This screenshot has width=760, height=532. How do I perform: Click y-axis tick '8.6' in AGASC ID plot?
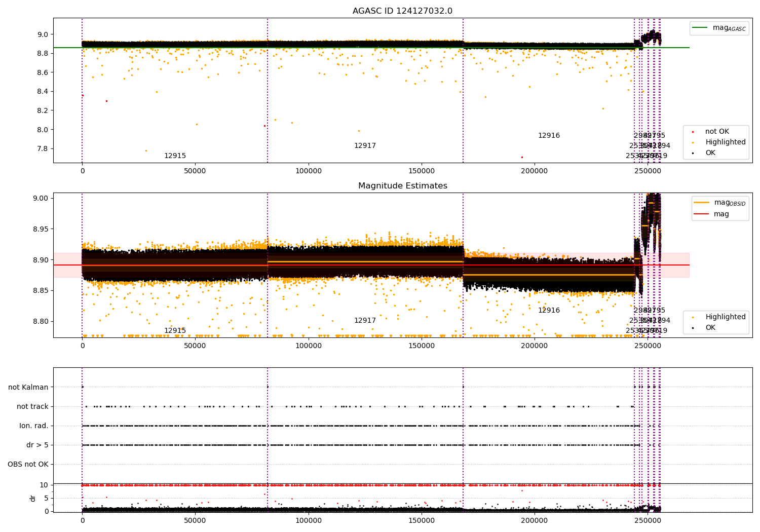[x=43, y=73]
